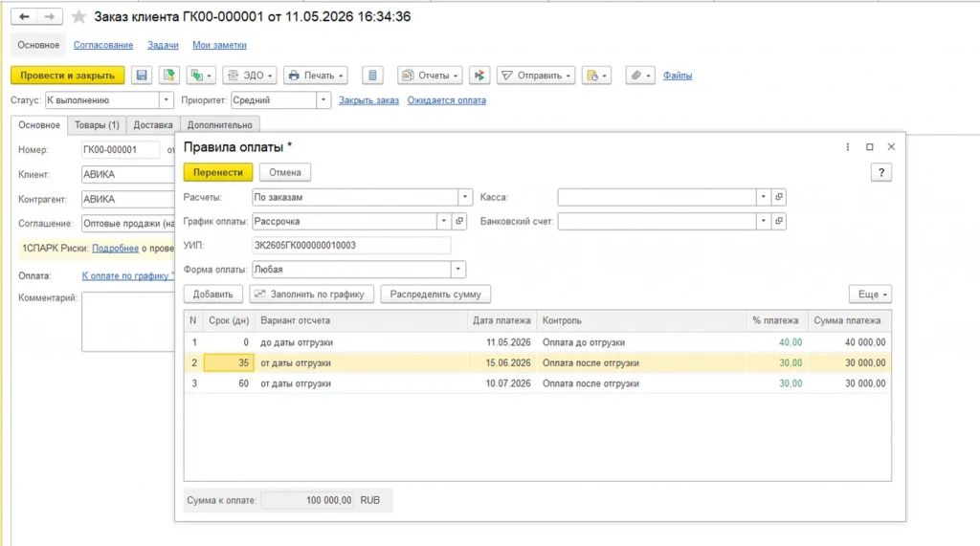
Task: Expand the Расчеты dropdown list
Action: [x=464, y=197]
